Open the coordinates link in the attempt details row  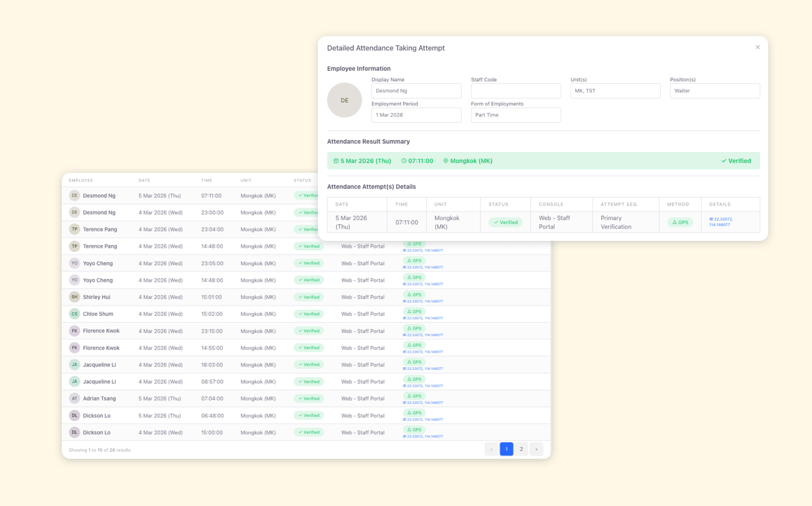click(x=721, y=222)
